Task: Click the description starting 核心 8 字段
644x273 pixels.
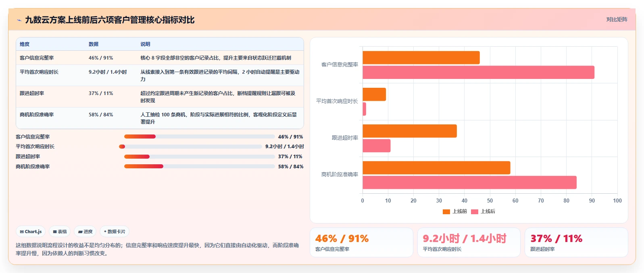Action: (x=216, y=58)
